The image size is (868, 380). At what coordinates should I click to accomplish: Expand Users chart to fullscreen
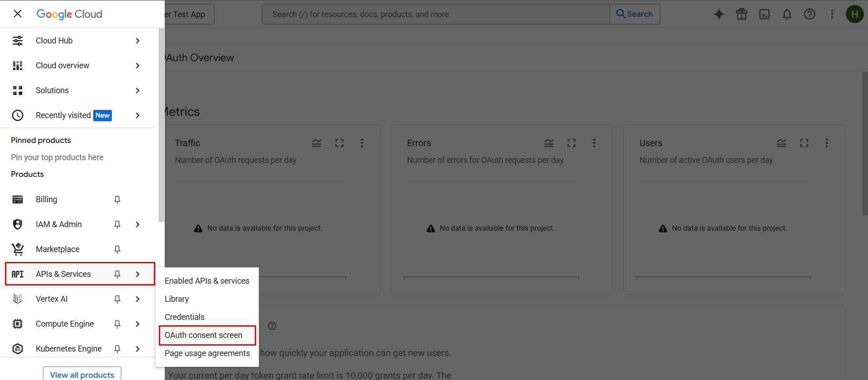(x=804, y=143)
